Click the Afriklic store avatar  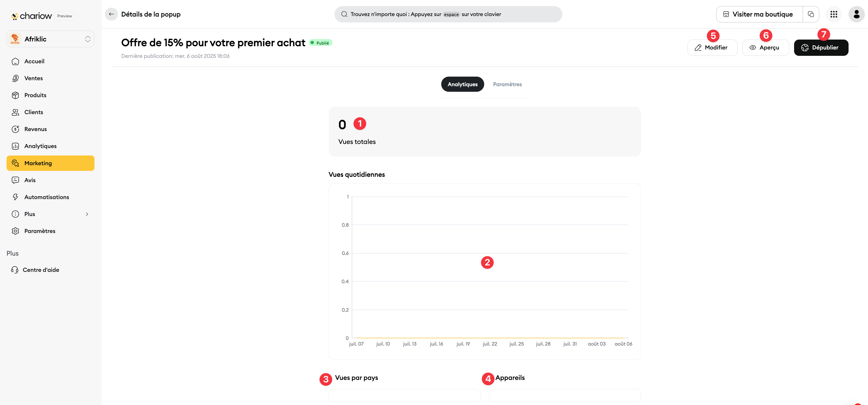point(15,39)
